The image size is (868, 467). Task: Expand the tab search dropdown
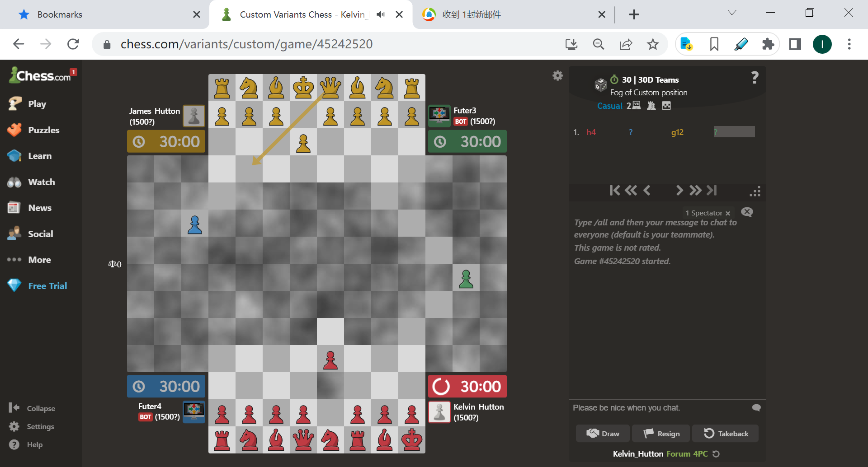732,13
